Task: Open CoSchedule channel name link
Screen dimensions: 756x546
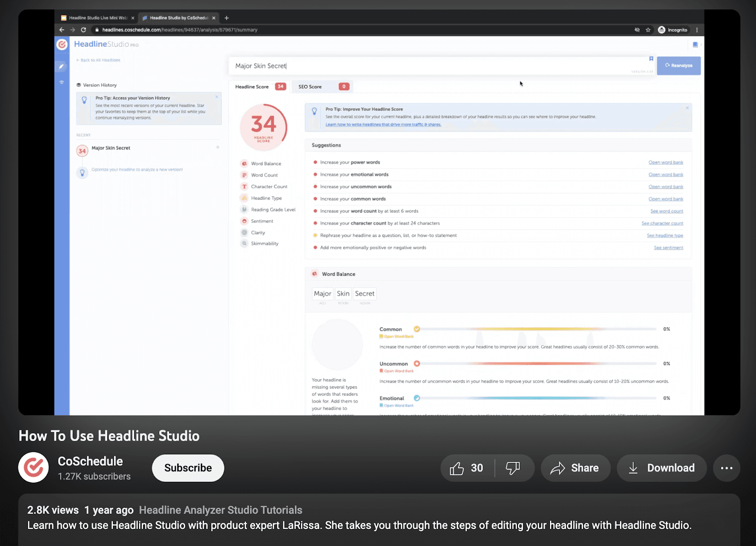Action: [90, 461]
